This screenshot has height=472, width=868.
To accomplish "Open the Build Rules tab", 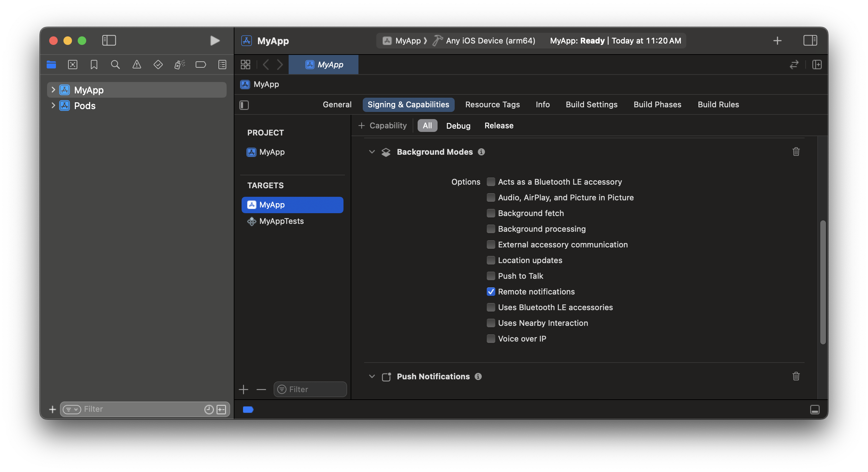I will pos(718,104).
